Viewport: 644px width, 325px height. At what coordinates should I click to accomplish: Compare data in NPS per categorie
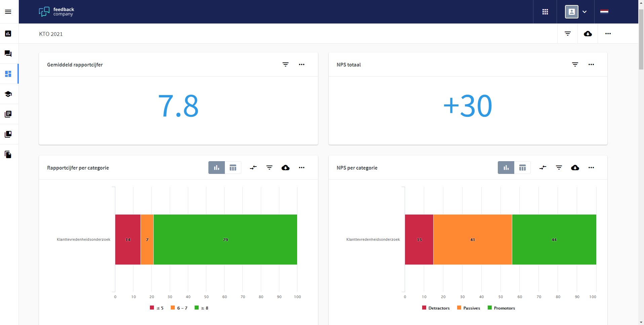tap(543, 168)
